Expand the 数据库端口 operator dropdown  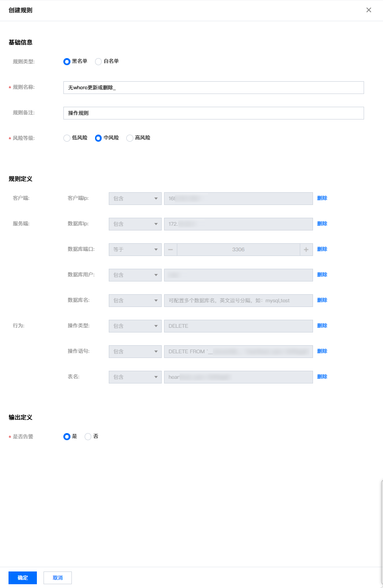coord(135,249)
